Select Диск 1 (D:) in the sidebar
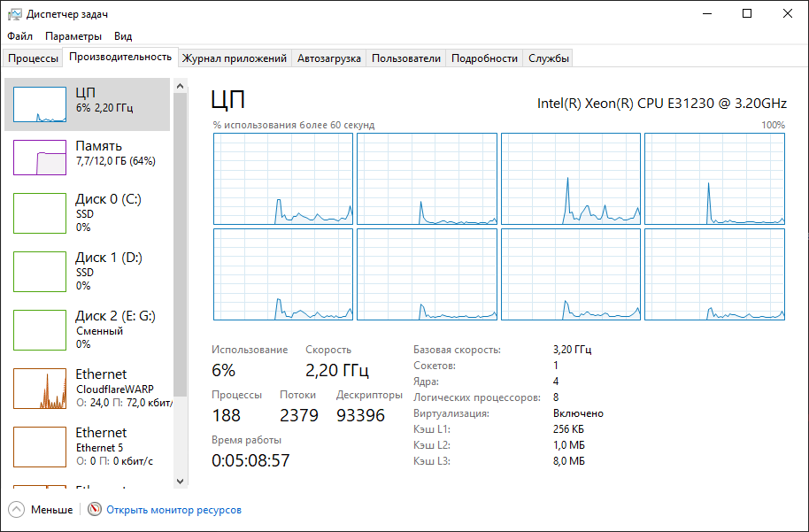The height and width of the screenshot is (532, 809). 89,272
